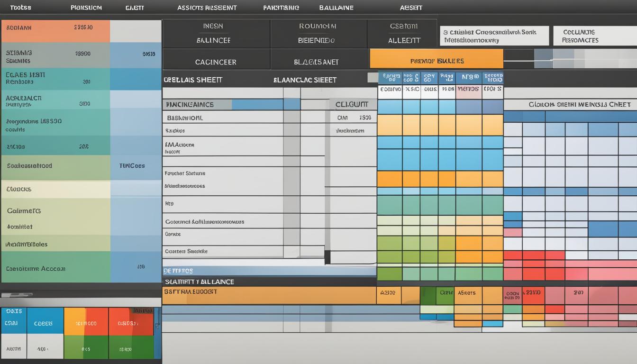Select the Soedeasetrood row in left panel

point(55,166)
